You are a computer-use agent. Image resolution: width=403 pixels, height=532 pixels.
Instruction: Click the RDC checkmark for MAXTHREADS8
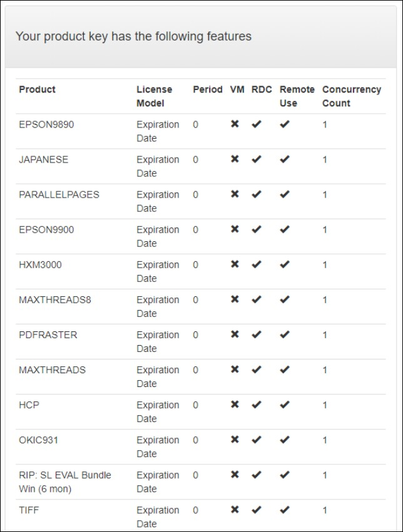pyautogui.click(x=256, y=299)
